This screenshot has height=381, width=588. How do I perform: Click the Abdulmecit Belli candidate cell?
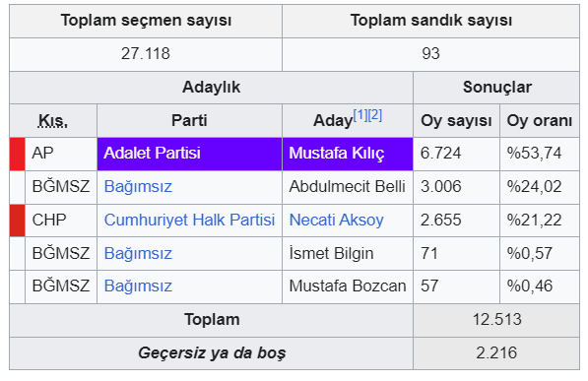click(x=348, y=187)
